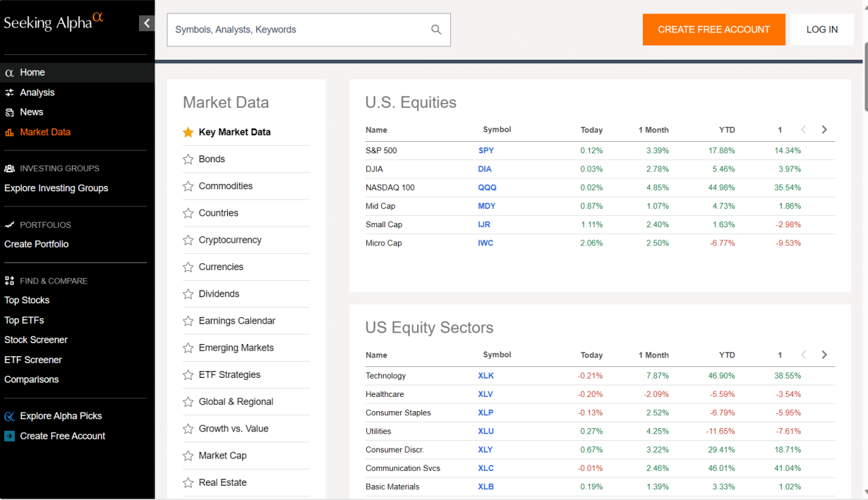Unstar Key Market Data favorite
The width and height of the screenshot is (868, 500).
pyautogui.click(x=189, y=132)
